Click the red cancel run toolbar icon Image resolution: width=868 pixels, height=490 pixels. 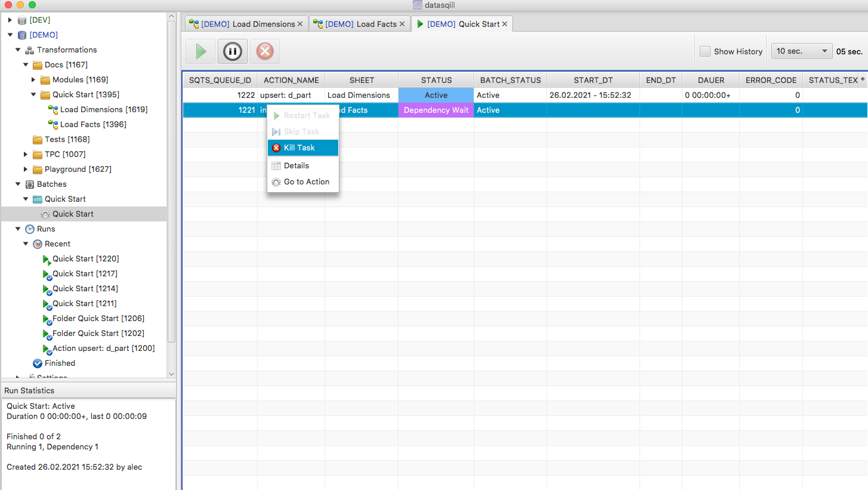(x=264, y=51)
